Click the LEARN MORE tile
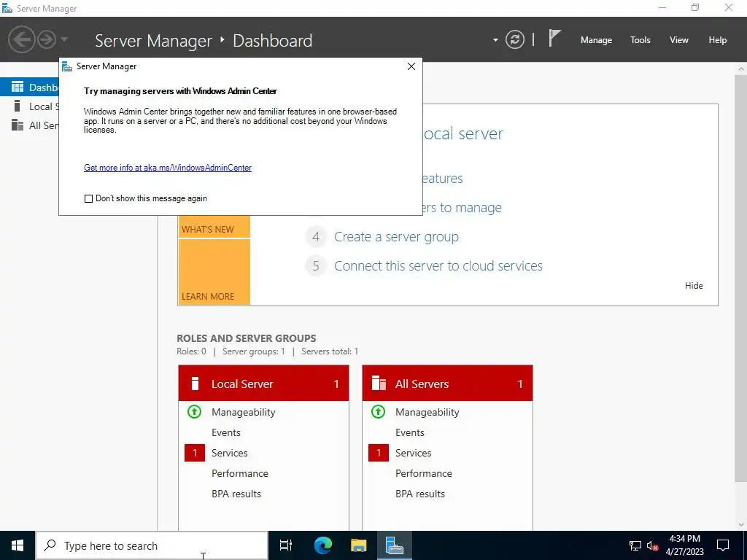 (x=214, y=271)
